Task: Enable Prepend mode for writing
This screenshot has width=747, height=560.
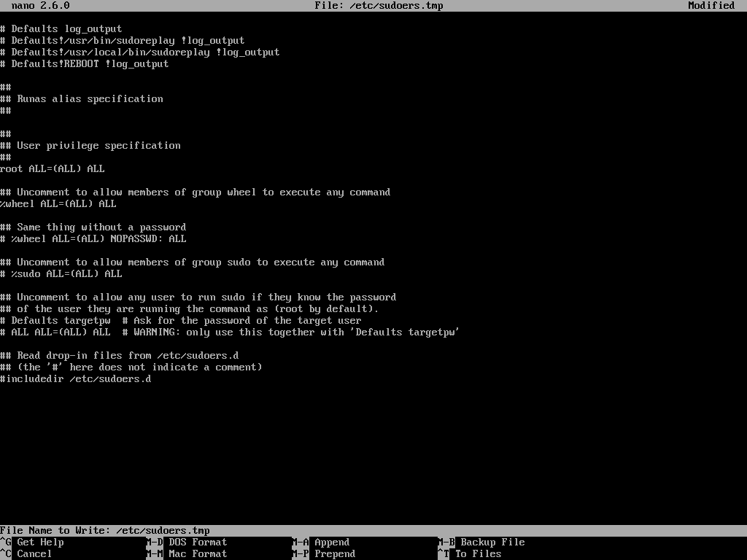Action: pyautogui.click(x=333, y=553)
